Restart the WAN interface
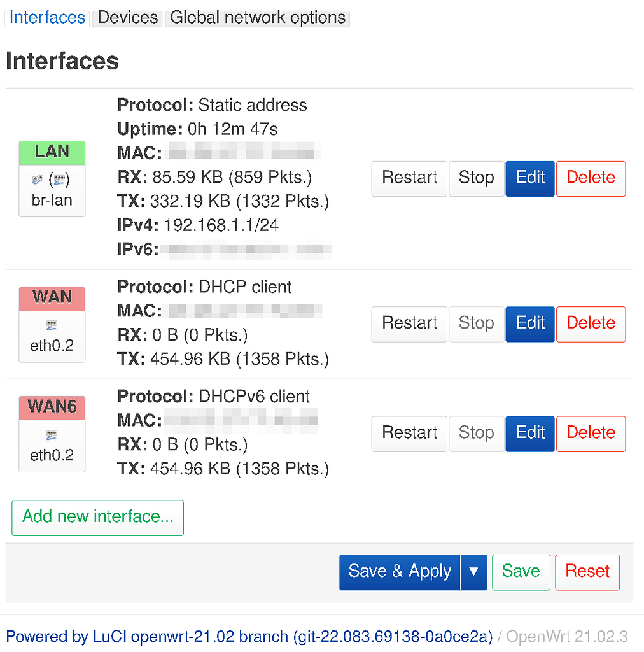 (409, 324)
